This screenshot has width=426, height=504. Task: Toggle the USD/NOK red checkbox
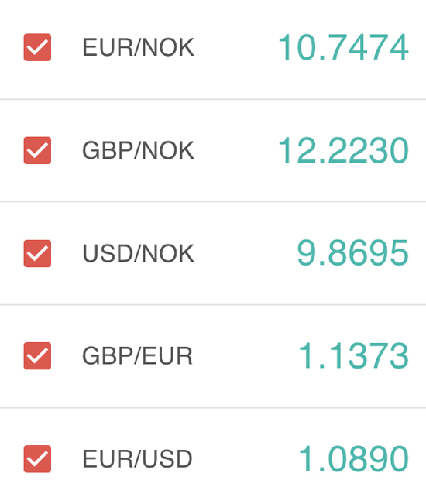click(x=37, y=253)
